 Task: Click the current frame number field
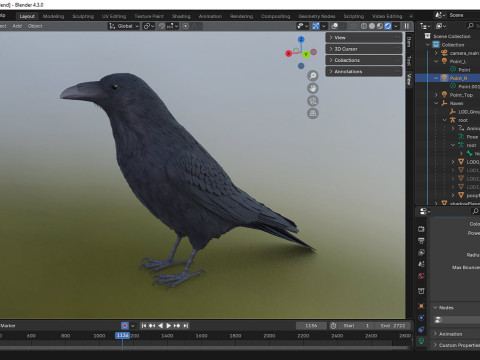tap(311, 326)
